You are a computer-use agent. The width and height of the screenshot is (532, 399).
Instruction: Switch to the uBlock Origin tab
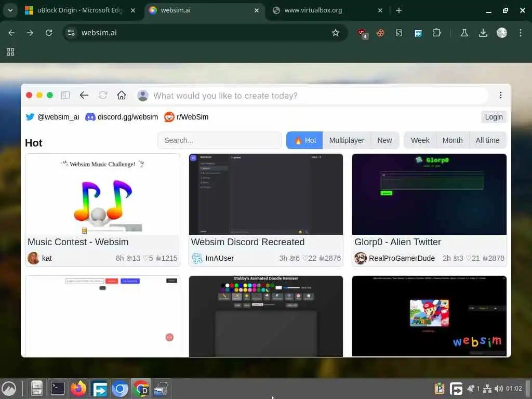pyautogui.click(x=81, y=10)
